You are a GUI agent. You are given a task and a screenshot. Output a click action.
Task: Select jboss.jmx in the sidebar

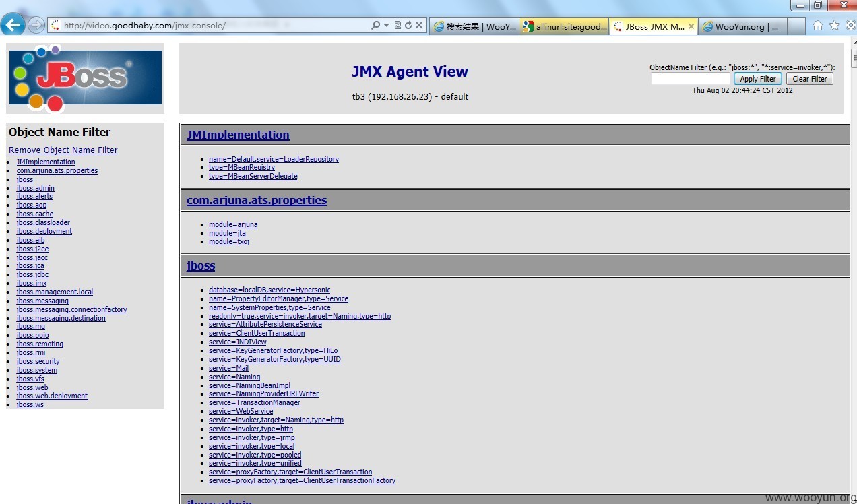[32, 283]
